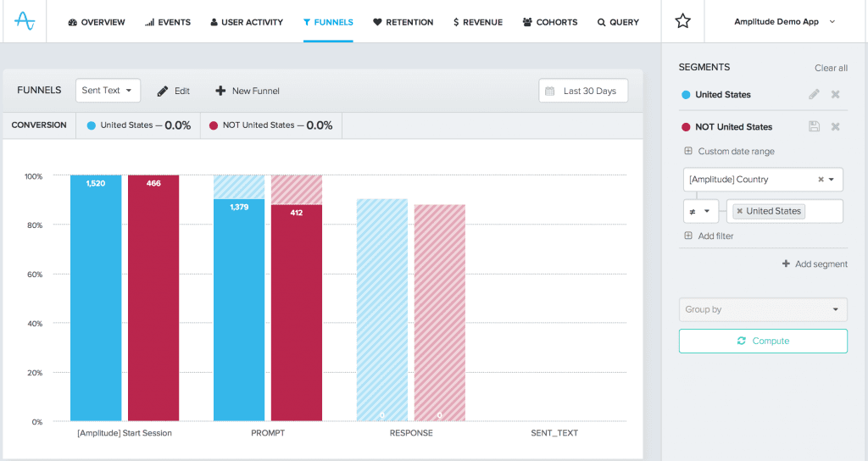Screen dimensions: 868x461
Task: Open the Group by dropdown
Action: [763, 309]
